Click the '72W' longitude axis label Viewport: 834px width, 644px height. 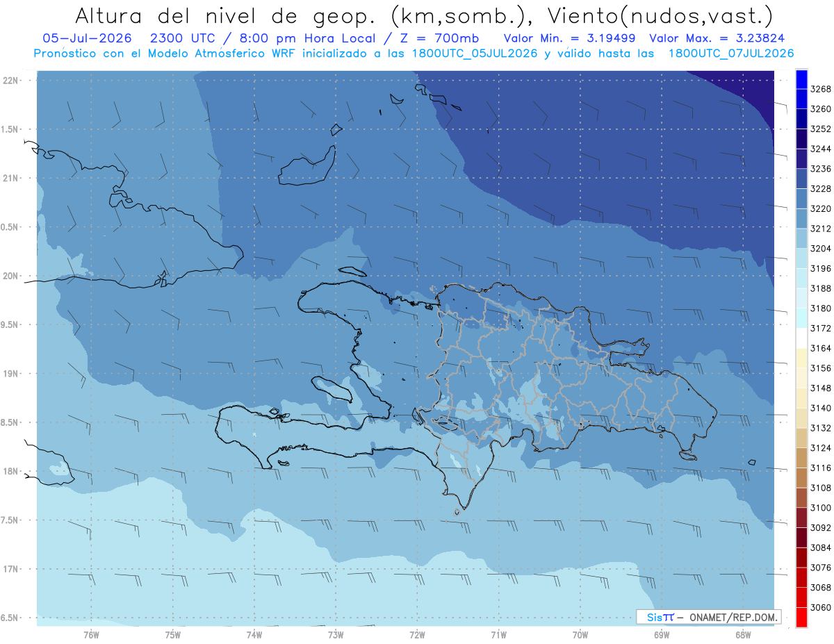click(417, 634)
